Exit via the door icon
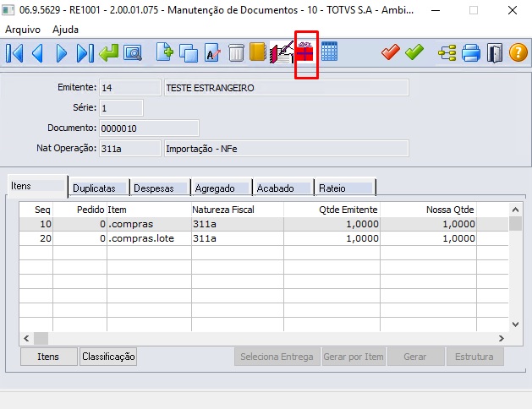The height and width of the screenshot is (409, 532). tap(495, 53)
